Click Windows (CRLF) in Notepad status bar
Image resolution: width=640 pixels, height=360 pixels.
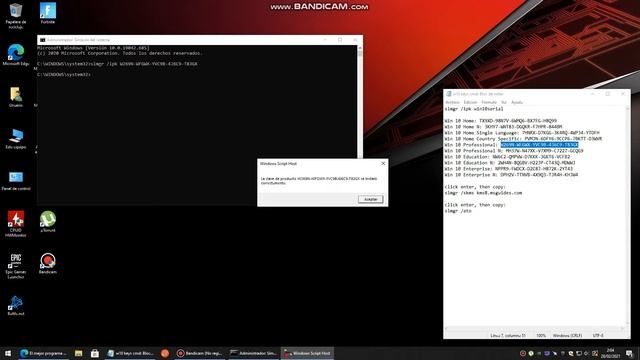coord(567,336)
